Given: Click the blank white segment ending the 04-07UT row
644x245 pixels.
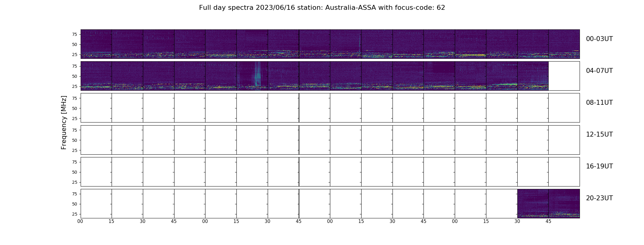Looking at the screenshot, I should pyautogui.click(x=564, y=76).
